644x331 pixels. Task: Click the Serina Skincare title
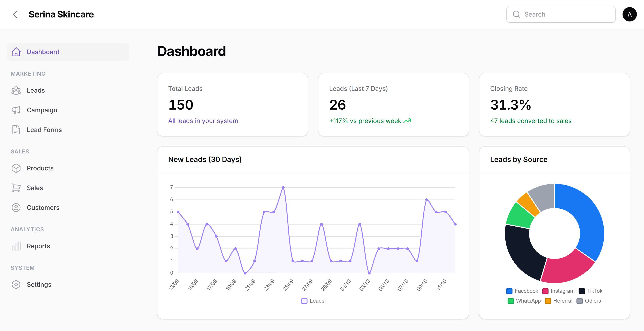pos(61,14)
